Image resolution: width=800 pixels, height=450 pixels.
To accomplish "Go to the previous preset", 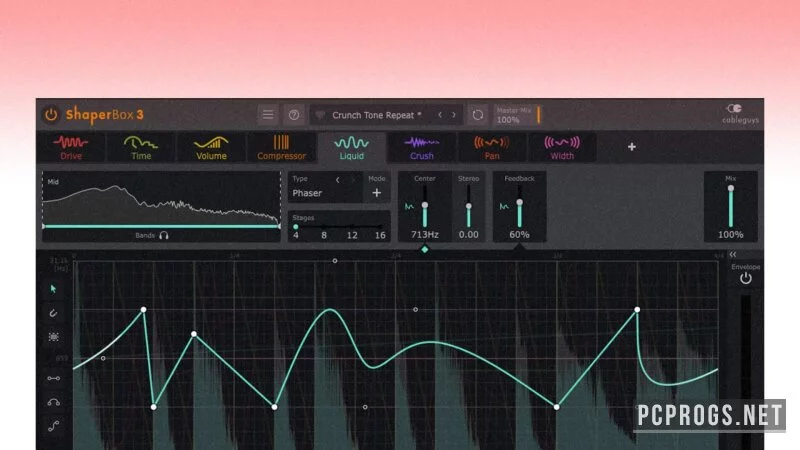I will [440, 115].
